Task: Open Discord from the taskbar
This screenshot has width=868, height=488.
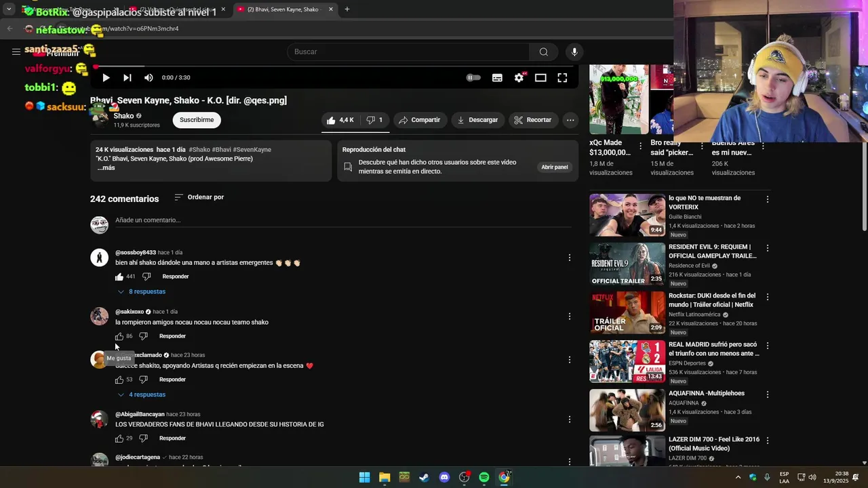Action: 444,477
